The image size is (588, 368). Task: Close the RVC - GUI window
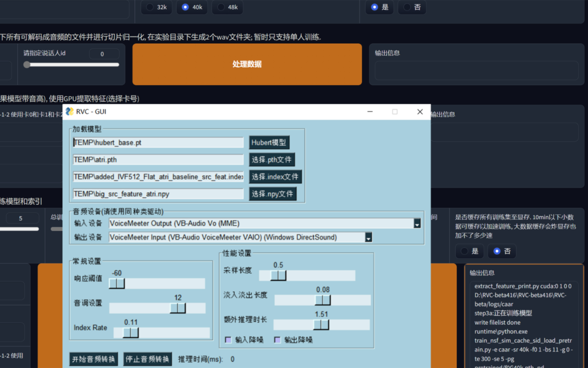coord(420,112)
